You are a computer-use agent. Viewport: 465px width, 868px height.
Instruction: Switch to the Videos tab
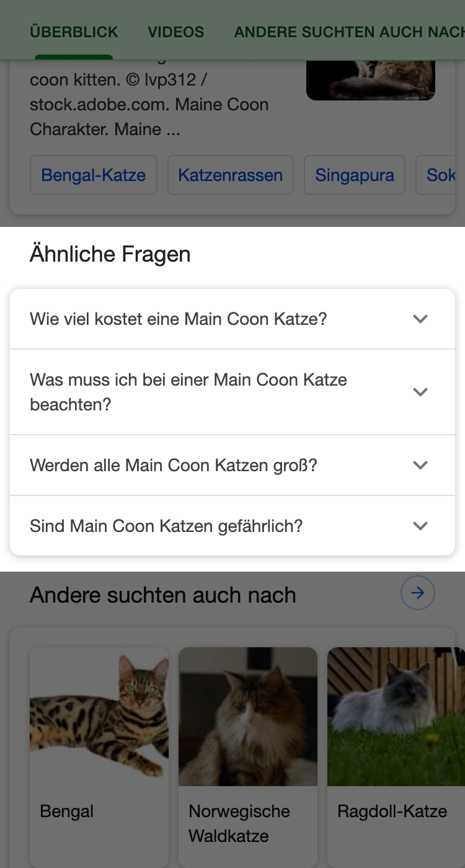[x=176, y=32]
